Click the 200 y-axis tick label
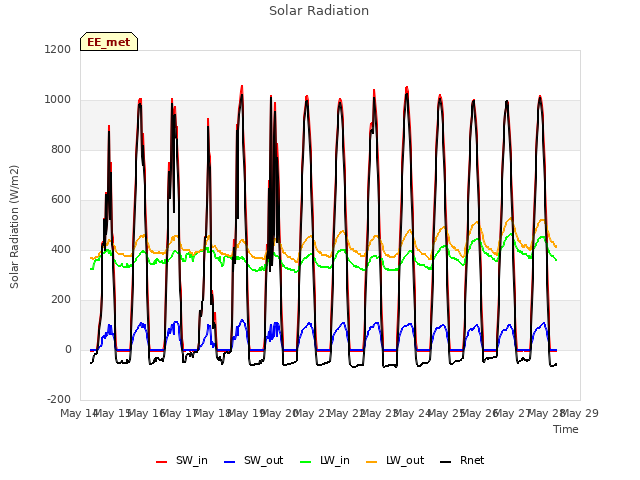The height and width of the screenshot is (480, 640). click(61, 300)
